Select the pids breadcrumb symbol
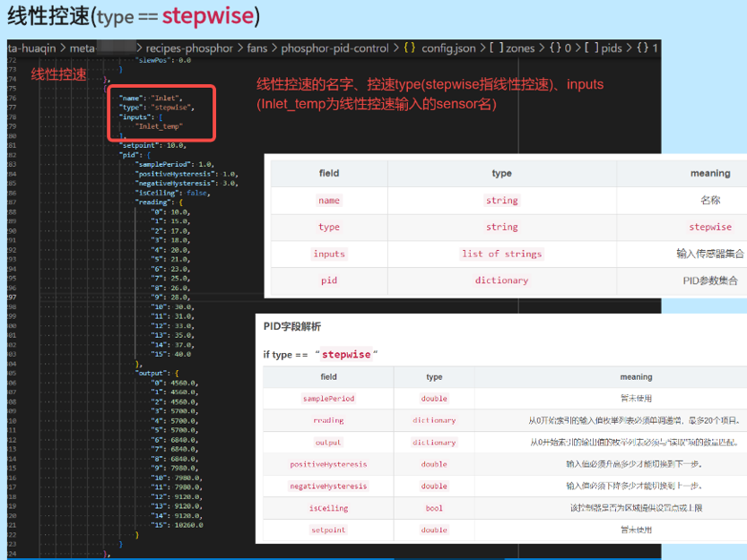747x560 pixels. click(x=612, y=48)
